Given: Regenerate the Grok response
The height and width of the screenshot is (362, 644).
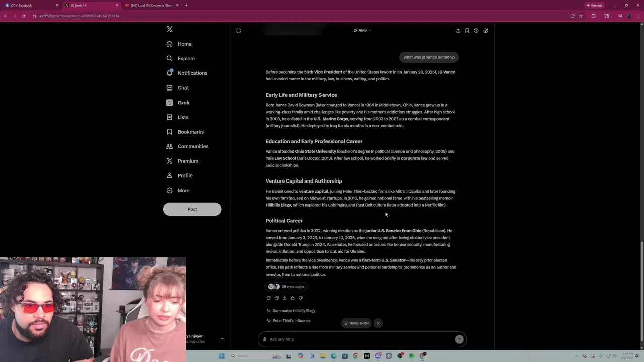Looking at the screenshot, I should tap(268, 298).
